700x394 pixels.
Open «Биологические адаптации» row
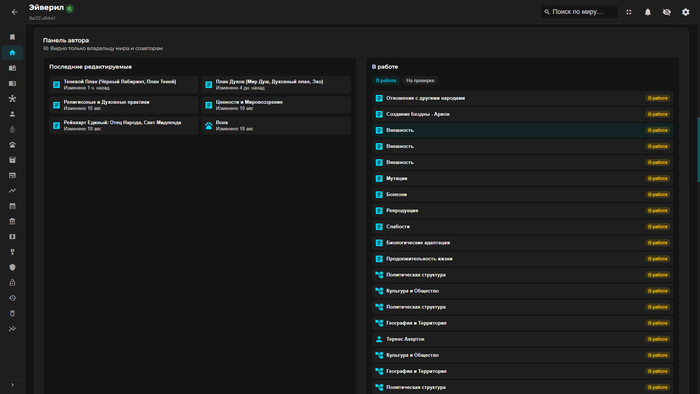pyautogui.click(x=522, y=243)
